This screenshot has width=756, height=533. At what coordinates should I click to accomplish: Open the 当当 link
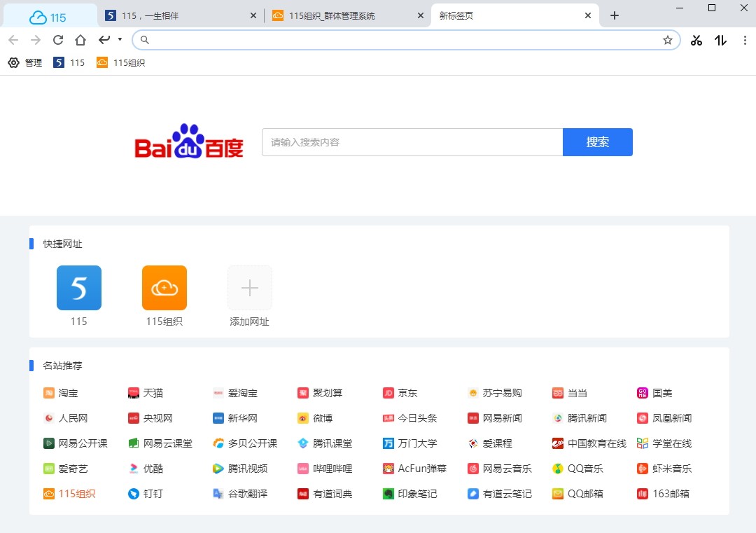[570, 393]
